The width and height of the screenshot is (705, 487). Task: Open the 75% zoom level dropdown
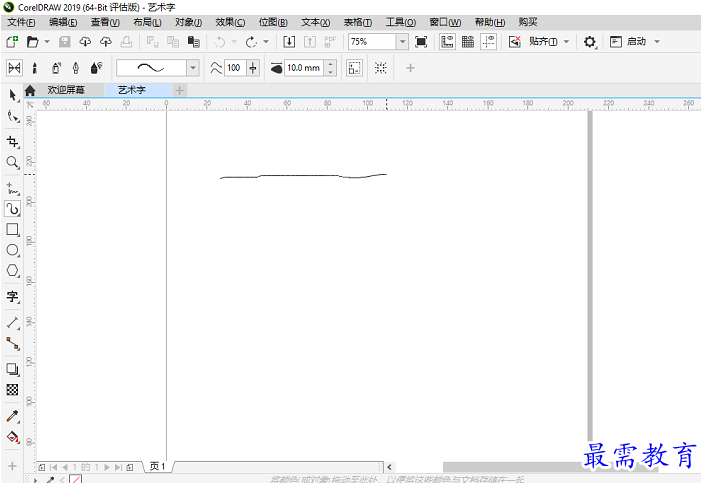pyautogui.click(x=402, y=42)
